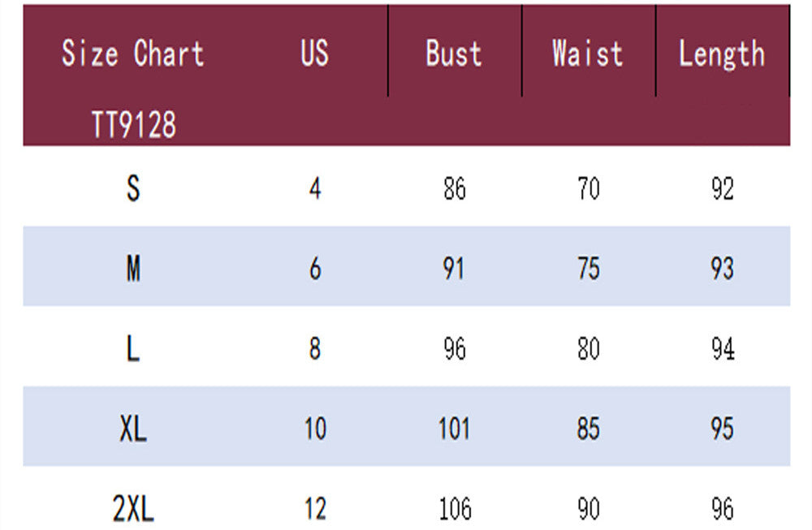Click the Bust column header
812x530 pixels.
point(453,54)
